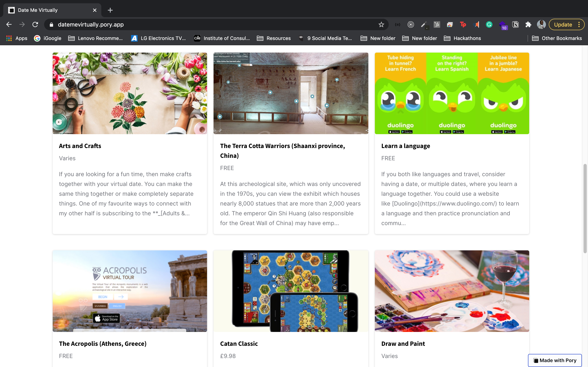The image size is (588, 367).
Task: Click the page vertical scrollbar thumb
Action: coord(585,209)
